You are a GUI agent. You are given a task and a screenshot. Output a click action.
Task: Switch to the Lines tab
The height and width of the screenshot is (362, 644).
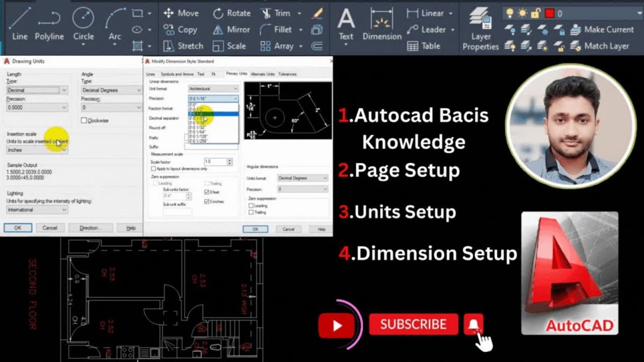(150, 74)
